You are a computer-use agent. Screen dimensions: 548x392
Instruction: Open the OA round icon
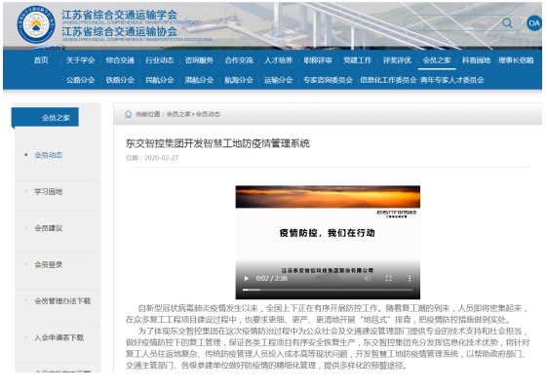click(534, 23)
